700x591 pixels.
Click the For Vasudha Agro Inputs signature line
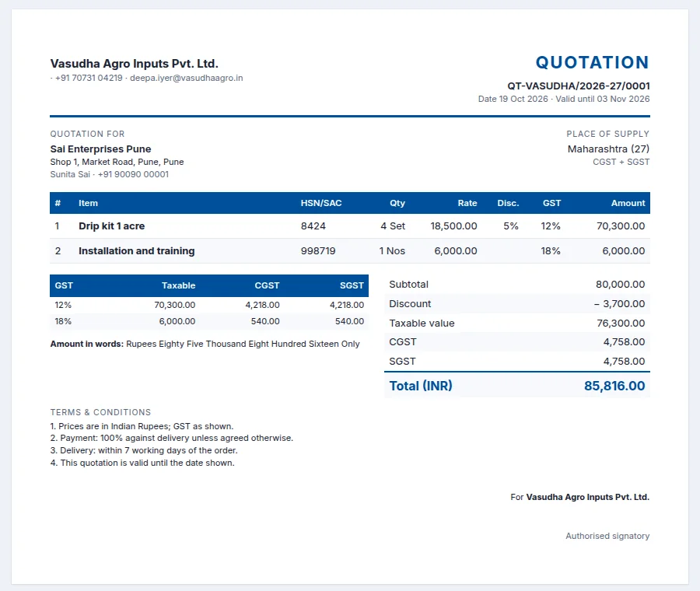[580, 497]
